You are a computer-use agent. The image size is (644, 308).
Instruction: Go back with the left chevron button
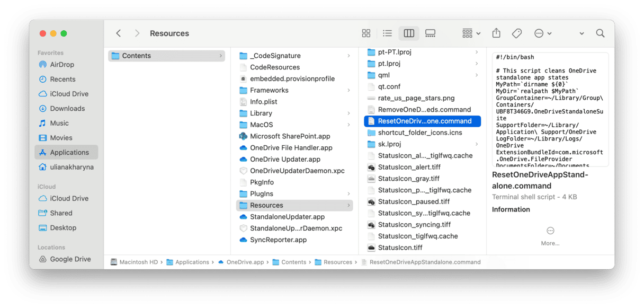119,33
